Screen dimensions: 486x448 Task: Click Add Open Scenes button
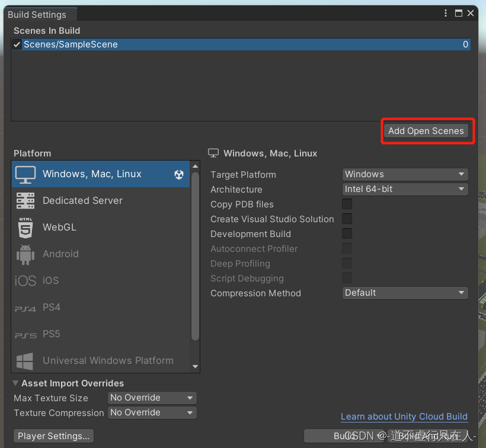[x=426, y=131]
